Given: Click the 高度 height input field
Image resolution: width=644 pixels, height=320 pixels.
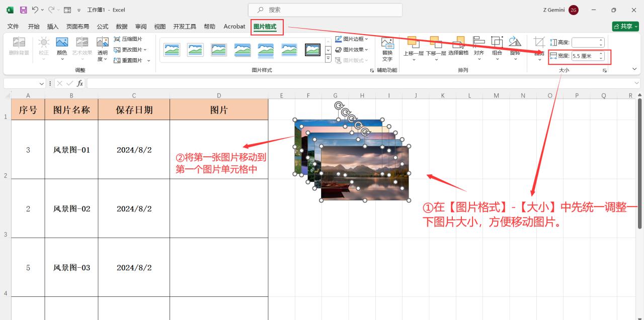Looking at the screenshot, I should (588, 43).
